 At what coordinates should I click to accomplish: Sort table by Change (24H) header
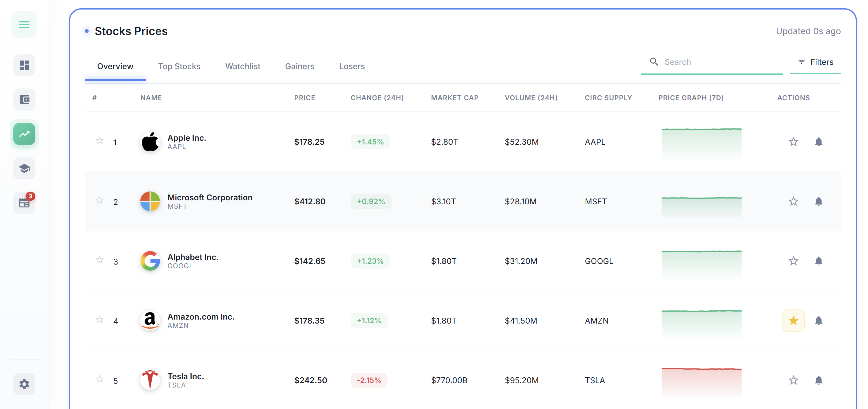[377, 98]
